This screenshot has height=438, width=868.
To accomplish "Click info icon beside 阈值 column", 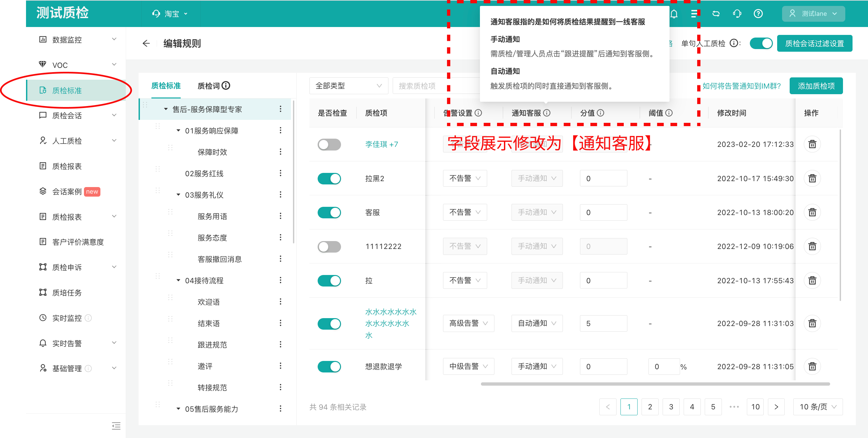I will [x=669, y=113].
